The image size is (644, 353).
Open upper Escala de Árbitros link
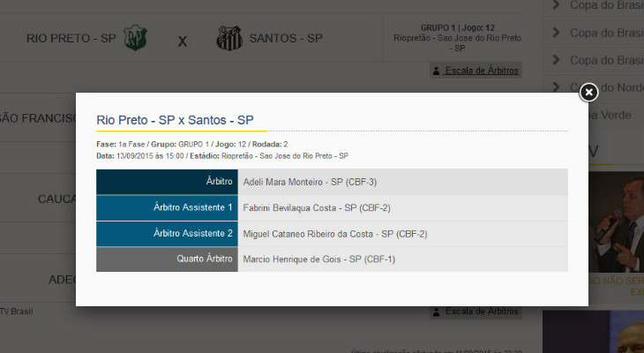(x=482, y=71)
